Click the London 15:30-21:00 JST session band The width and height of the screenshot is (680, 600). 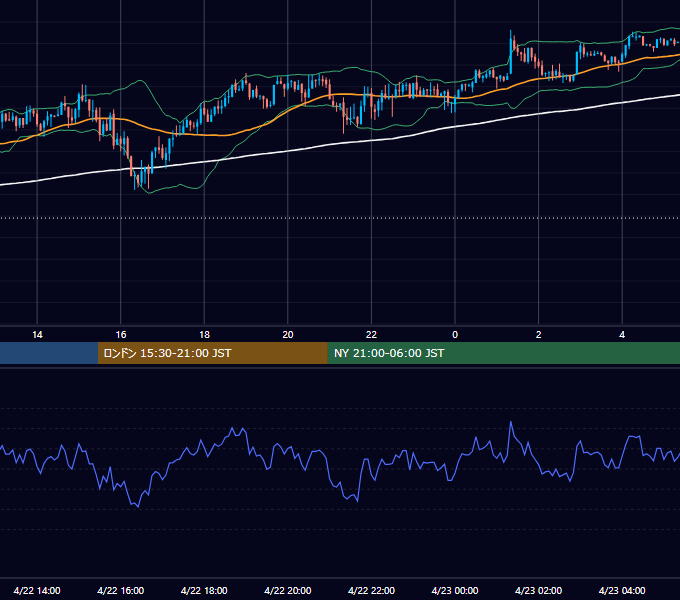[x=212, y=353]
